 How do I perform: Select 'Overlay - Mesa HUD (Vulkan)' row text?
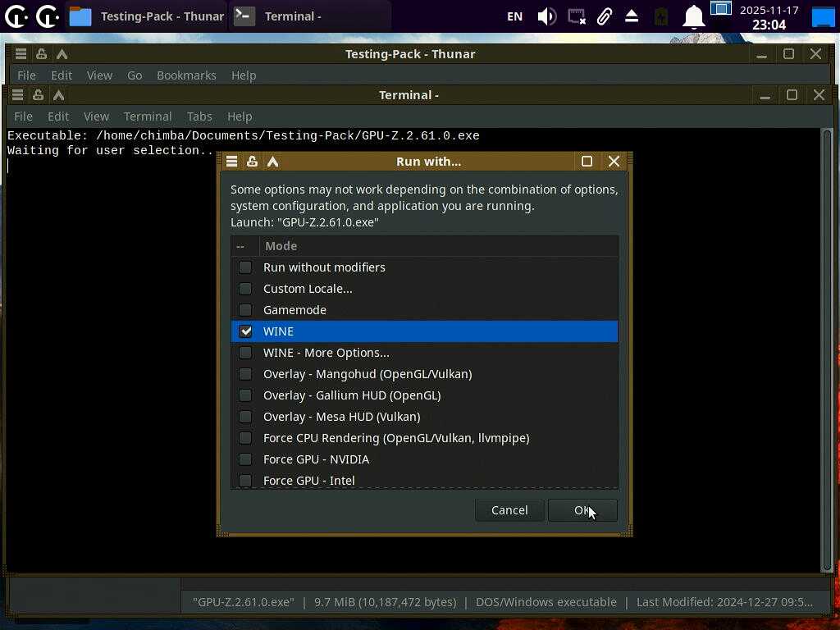coord(342,417)
